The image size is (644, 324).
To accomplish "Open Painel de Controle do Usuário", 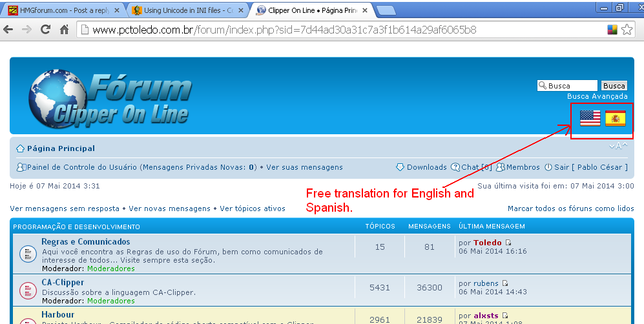I will tap(82, 167).
